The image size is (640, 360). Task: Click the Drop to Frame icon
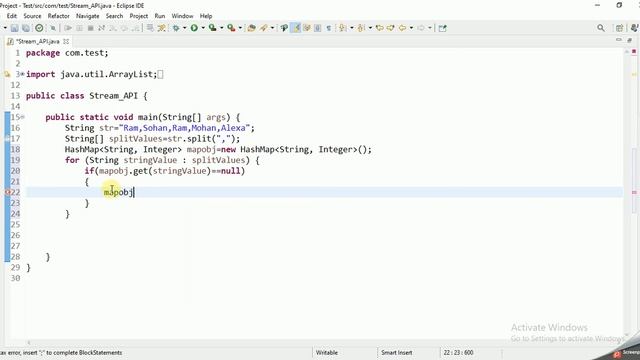(150, 28)
